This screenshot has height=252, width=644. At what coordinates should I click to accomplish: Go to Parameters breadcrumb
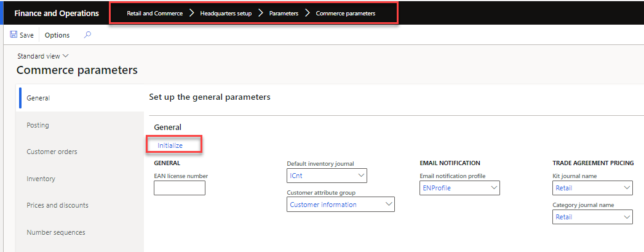(x=284, y=14)
